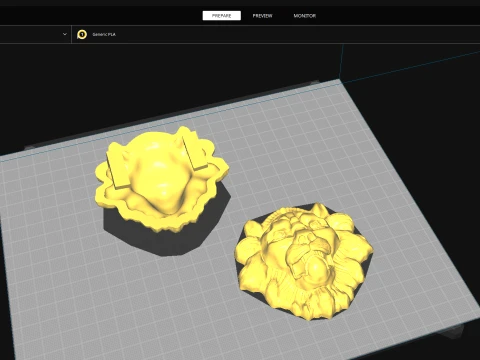Select the flipped lion model showing its back
This screenshot has width=480, height=360.
tap(162, 179)
